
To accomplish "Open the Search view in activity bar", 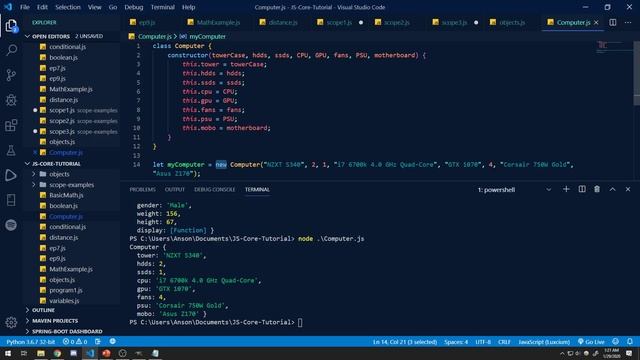I will point(11,50).
